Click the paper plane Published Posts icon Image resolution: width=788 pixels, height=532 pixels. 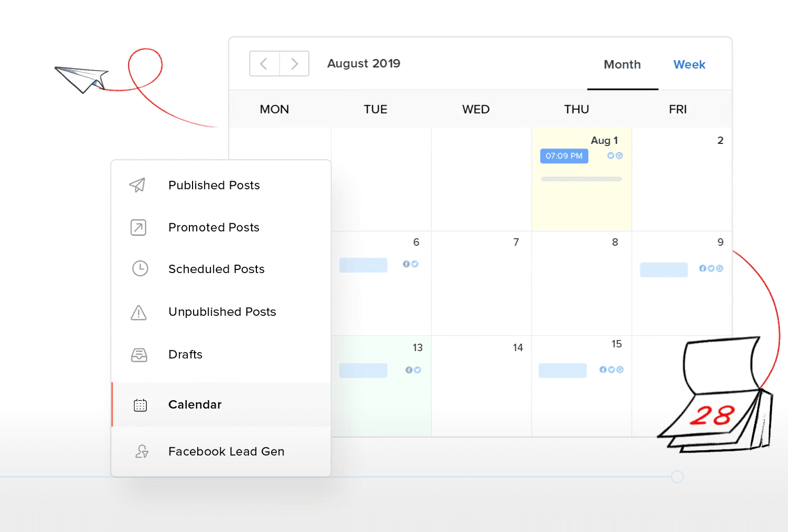coord(138,185)
